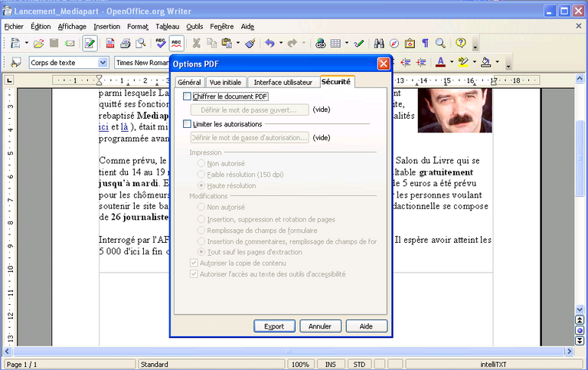
Task: Toggle Edit File mode icon
Action: [90, 44]
